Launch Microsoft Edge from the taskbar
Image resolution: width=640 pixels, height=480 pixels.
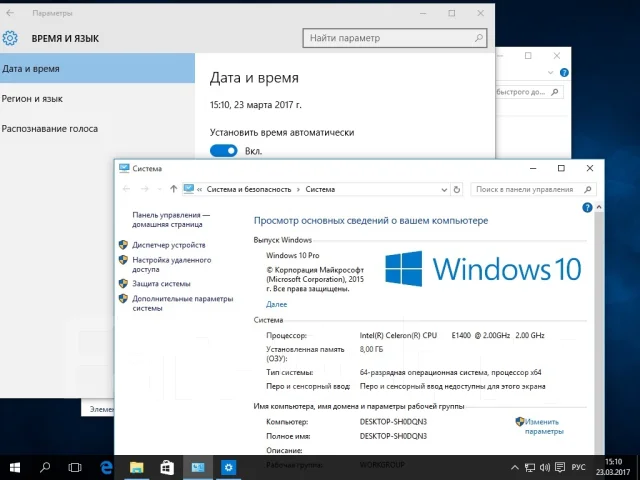[x=106, y=467]
